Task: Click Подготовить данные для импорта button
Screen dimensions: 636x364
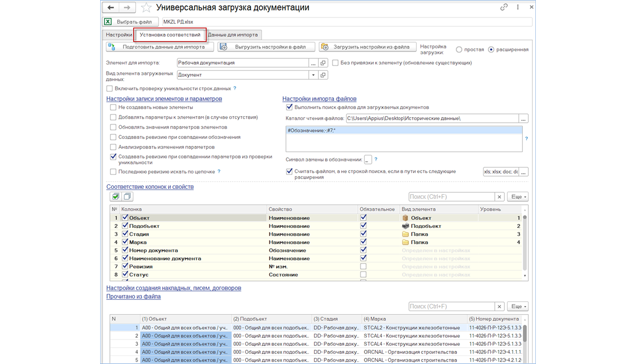Action: pyautogui.click(x=160, y=47)
